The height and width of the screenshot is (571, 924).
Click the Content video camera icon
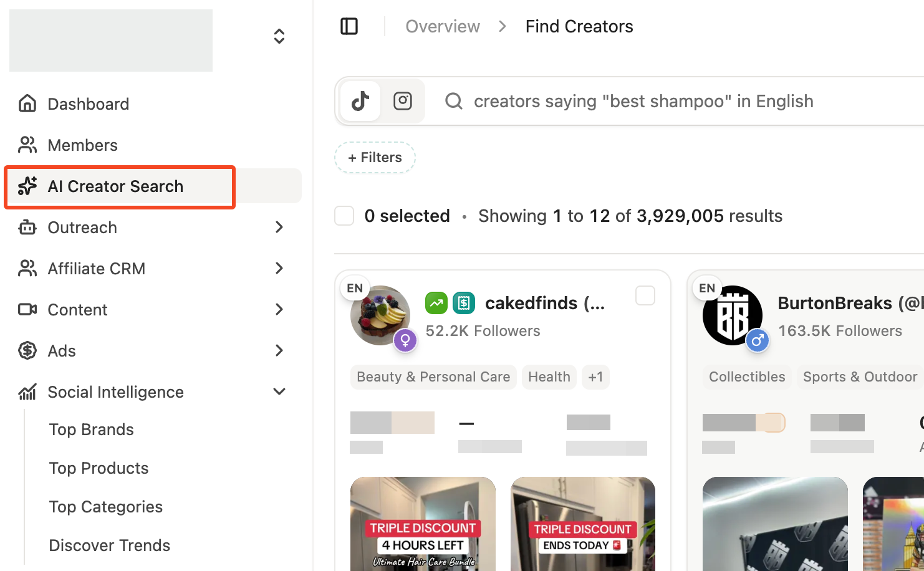(x=27, y=309)
